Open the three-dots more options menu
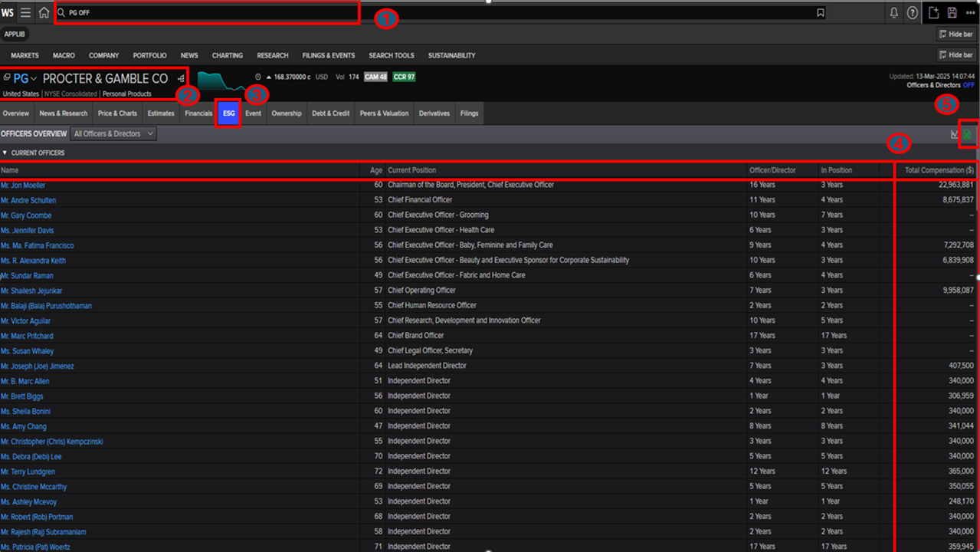The height and width of the screenshot is (552, 980). (969, 12)
